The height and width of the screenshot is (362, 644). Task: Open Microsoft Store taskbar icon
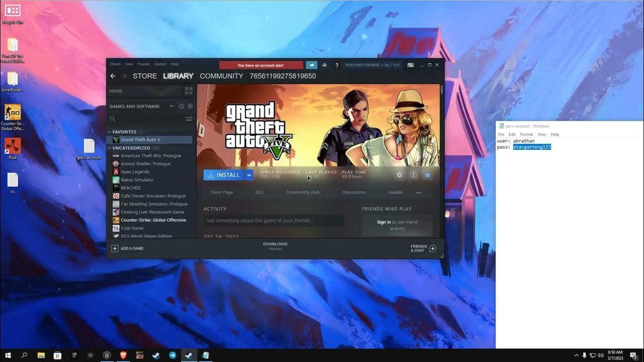[x=57, y=355]
